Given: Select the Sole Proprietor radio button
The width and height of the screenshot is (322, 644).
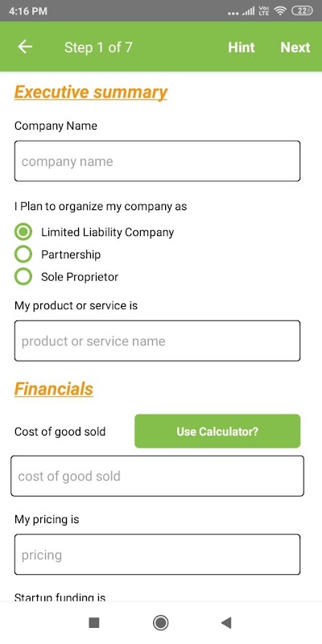Looking at the screenshot, I should (x=23, y=277).
